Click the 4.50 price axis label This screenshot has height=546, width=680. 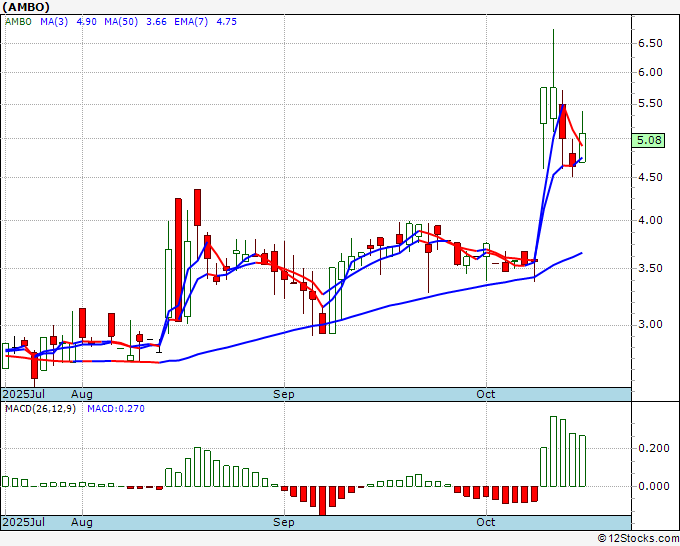[650, 177]
